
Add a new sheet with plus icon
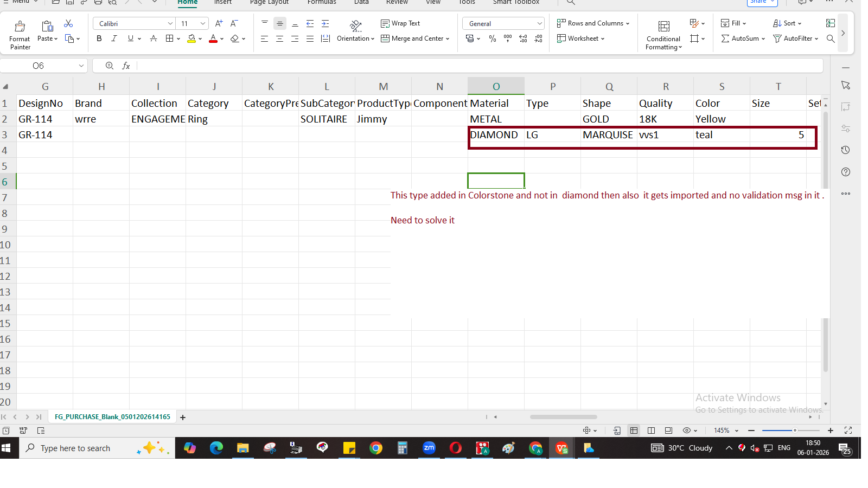183,418
